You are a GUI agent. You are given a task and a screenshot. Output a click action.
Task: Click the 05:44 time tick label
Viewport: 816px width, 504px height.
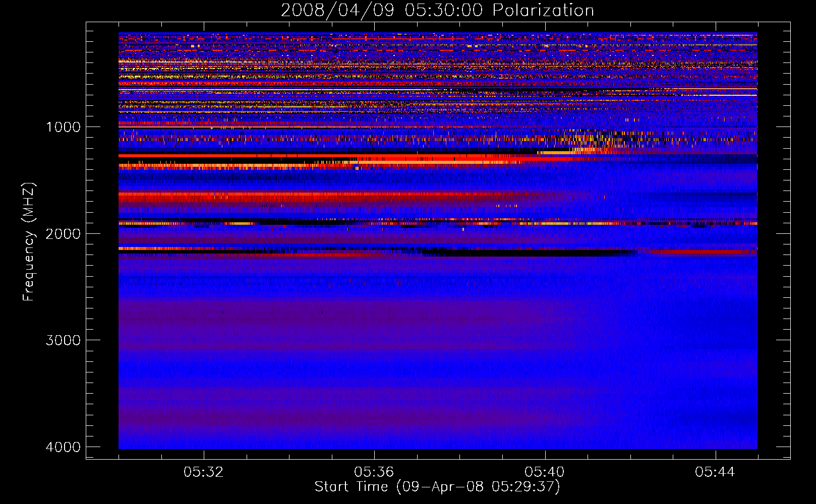pyautogui.click(x=715, y=472)
